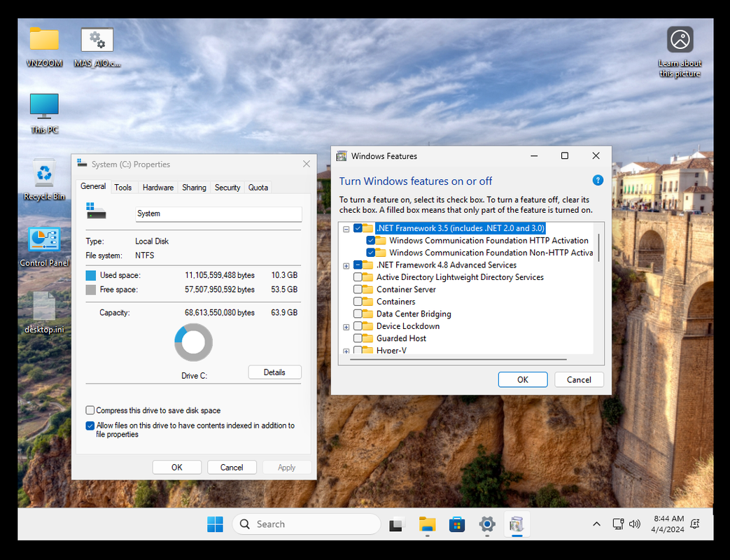The width and height of the screenshot is (730, 560).
Task: Click the drive icon in Properties title bar
Action: click(83, 163)
